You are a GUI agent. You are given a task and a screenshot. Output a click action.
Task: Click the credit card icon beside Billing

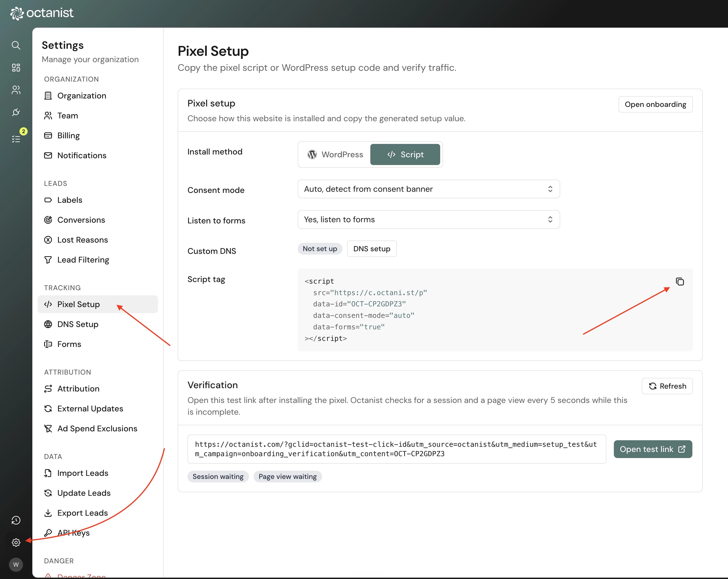pos(48,135)
